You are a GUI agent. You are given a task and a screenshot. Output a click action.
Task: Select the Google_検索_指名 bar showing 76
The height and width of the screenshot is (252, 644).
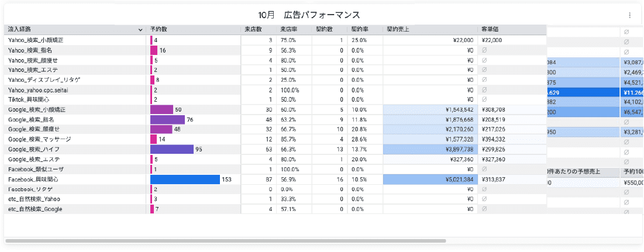click(167, 119)
